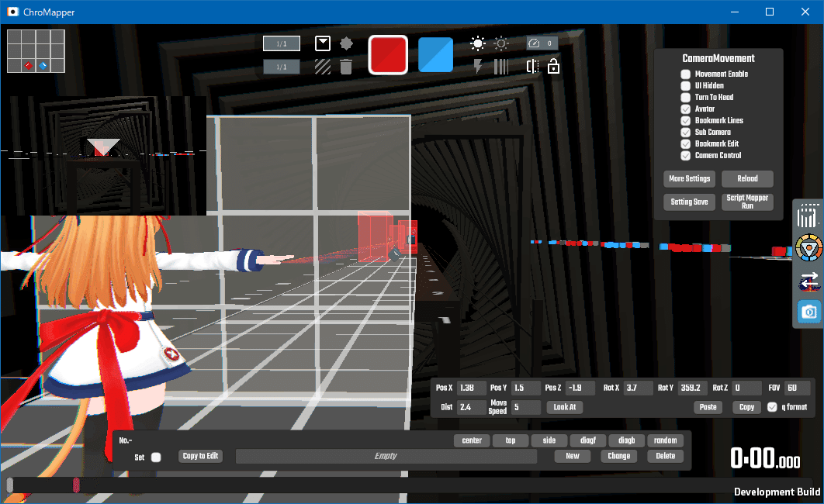The width and height of the screenshot is (824, 504).
Task: Click the Reload button
Action: point(747,178)
